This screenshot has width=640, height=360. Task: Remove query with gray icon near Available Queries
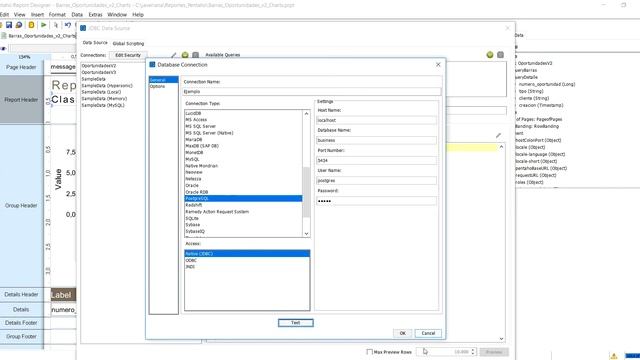click(x=500, y=55)
